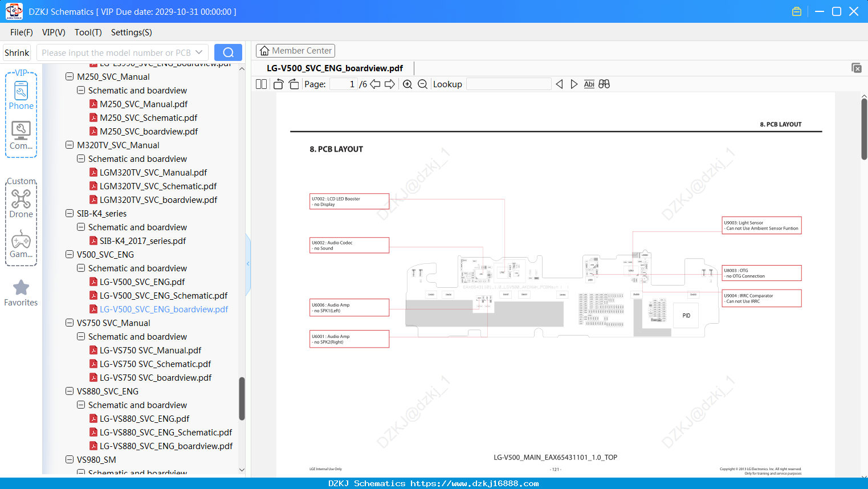Rotate the page clockwise
868x489 pixels.
tap(294, 84)
